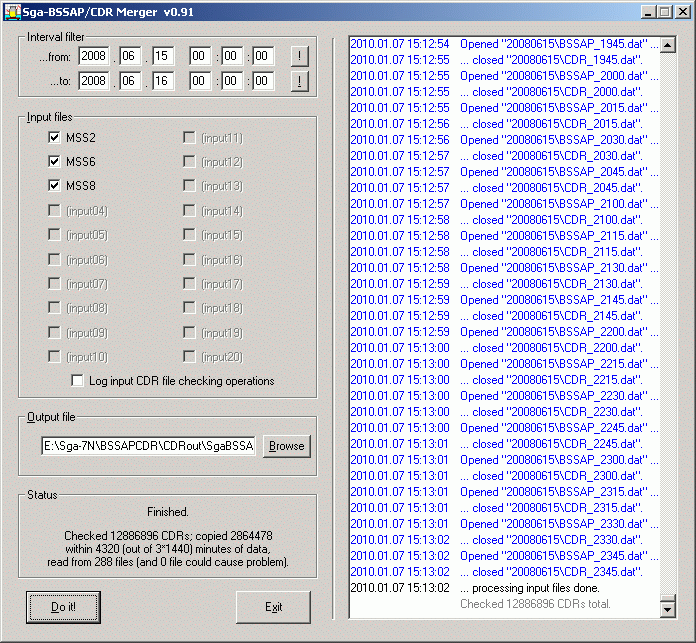Screen dimensions: 696x643
Task: Click the Do it! button
Action: pos(63,607)
